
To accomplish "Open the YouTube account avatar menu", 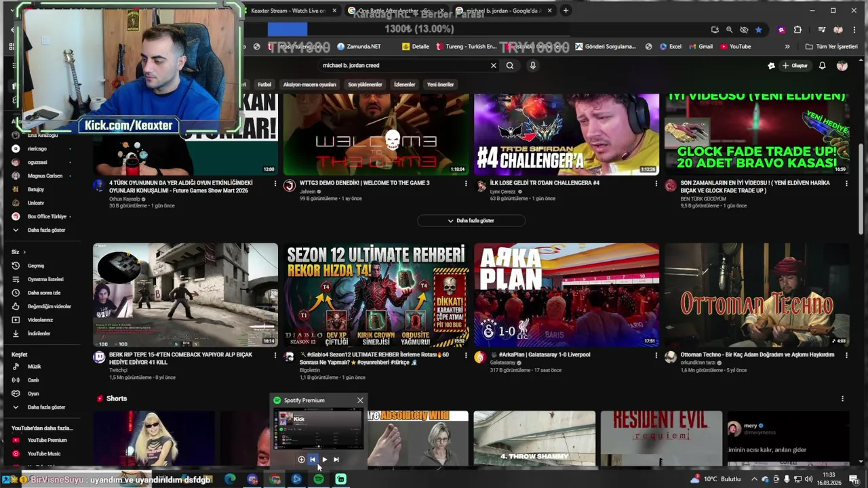I will (842, 66).
